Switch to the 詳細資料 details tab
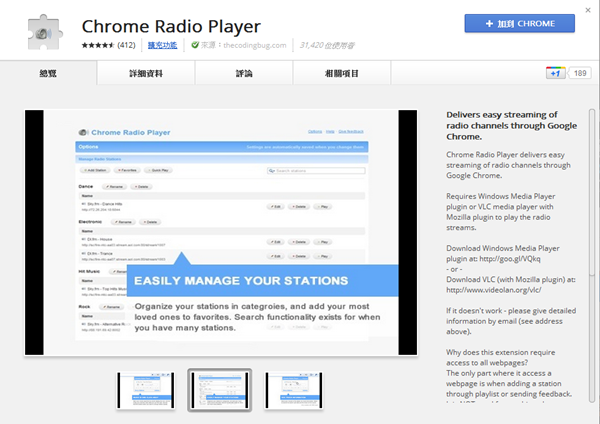The image size is (600, 424). click(144, 73)
